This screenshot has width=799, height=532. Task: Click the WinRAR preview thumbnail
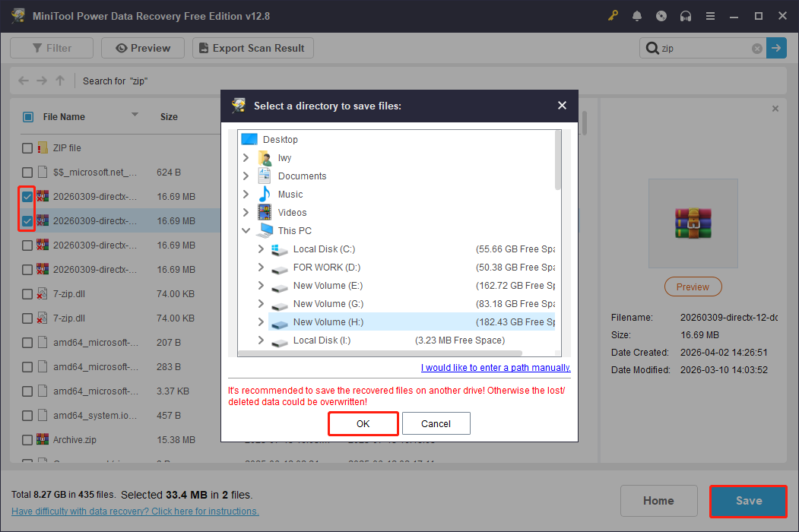click(693, 223)
